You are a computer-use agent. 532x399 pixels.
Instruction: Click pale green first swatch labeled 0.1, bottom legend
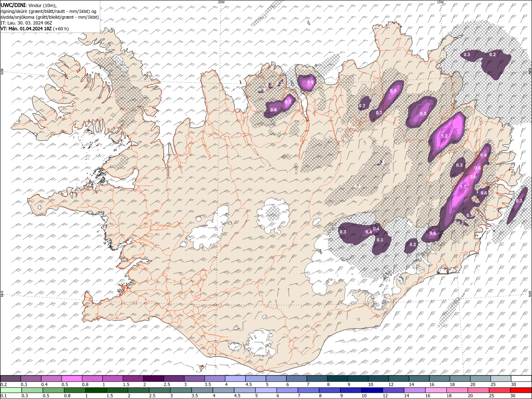(x=10, y=390)
